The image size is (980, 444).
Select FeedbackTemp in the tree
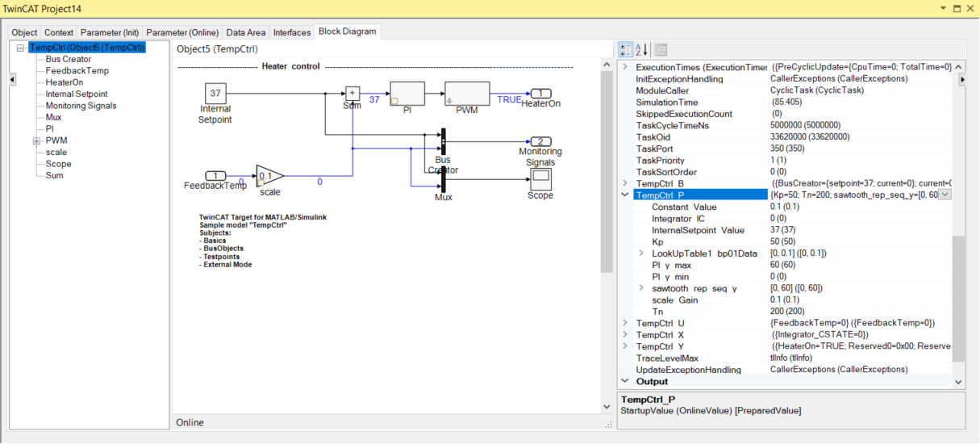(77, 70)
